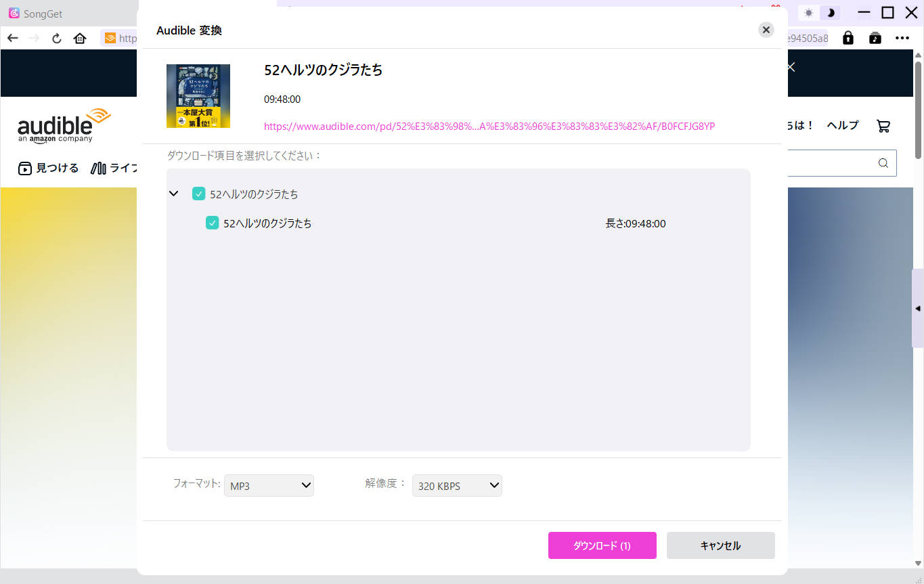Uncheck the child track with 長さ:09:48:00
924x584 pixels.
click(x=212, y=223)
